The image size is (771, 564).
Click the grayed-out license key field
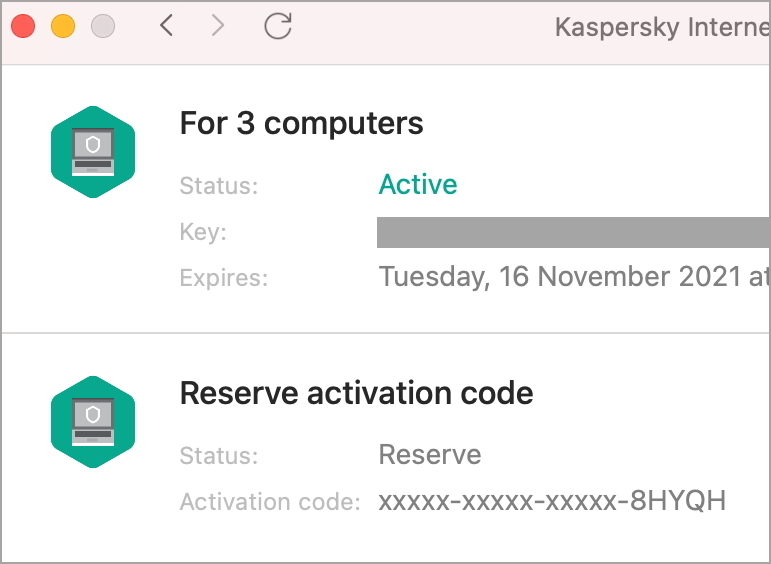(573, 232)
